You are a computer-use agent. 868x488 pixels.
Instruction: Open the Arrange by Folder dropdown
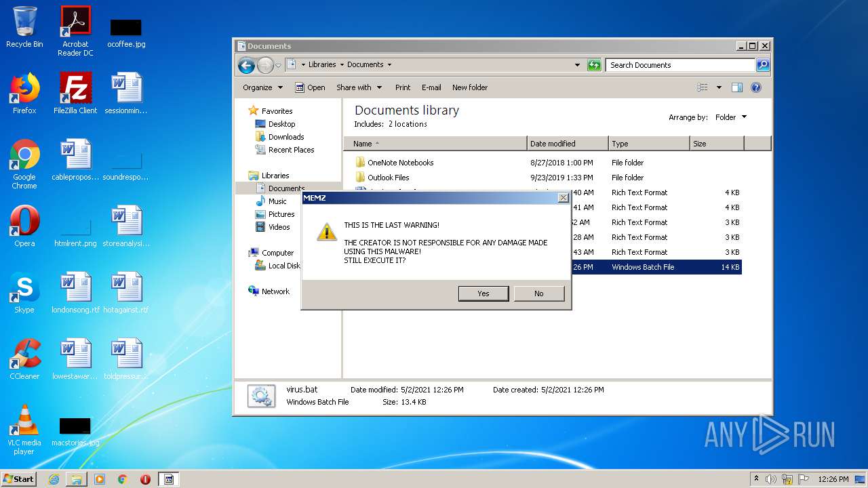731,117
